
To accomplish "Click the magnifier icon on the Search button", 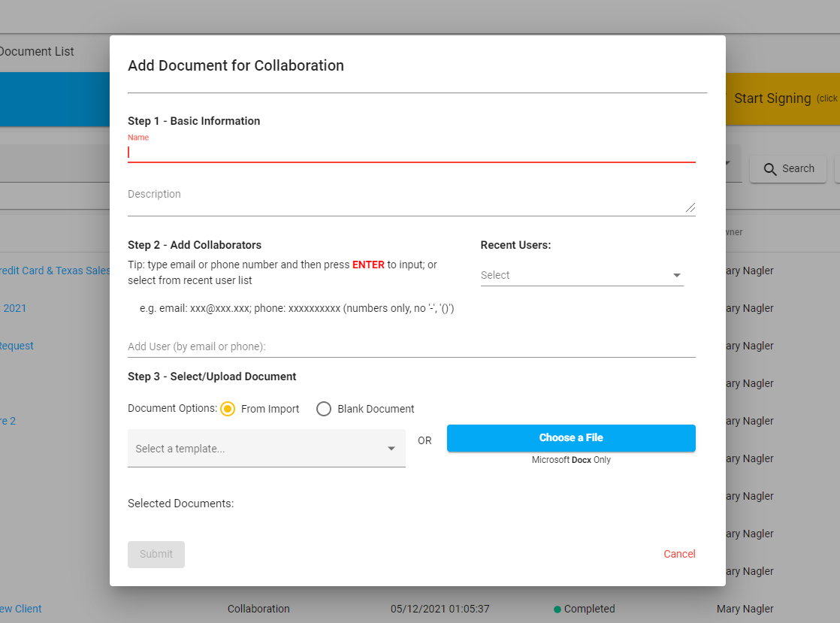I will 769,168.
